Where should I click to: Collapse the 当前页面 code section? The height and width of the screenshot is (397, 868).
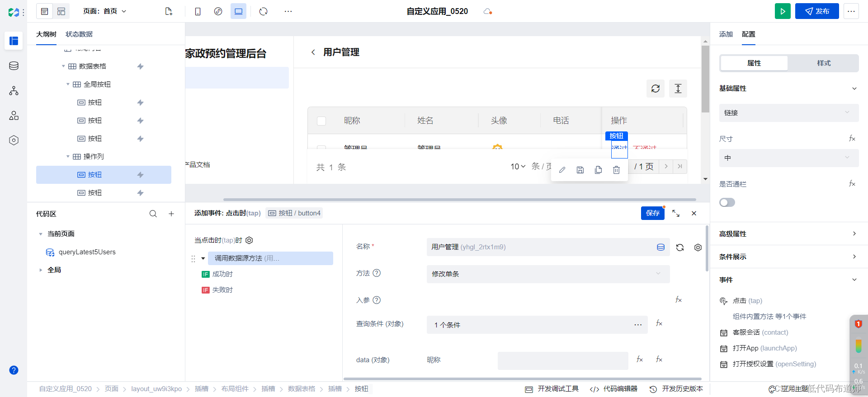click(40, 234)
